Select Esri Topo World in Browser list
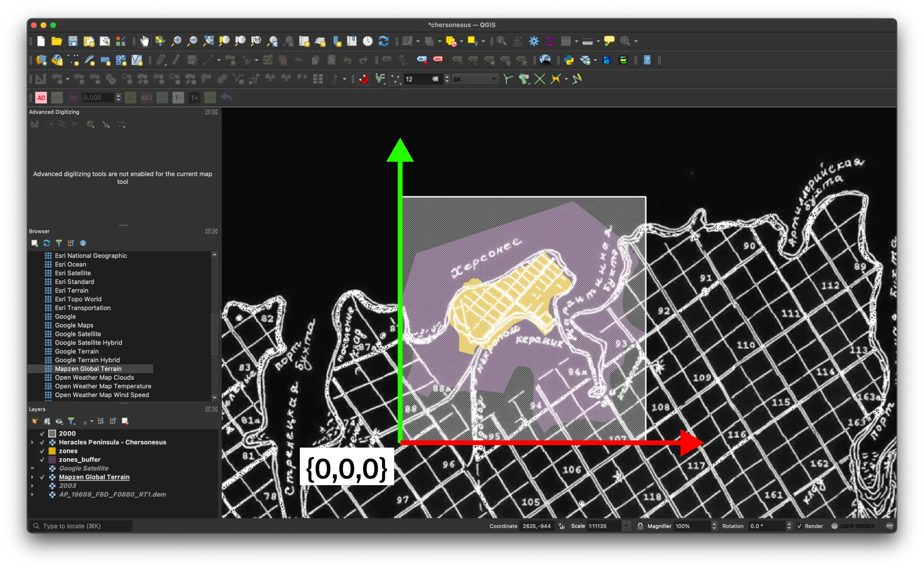 click(78, 299)
